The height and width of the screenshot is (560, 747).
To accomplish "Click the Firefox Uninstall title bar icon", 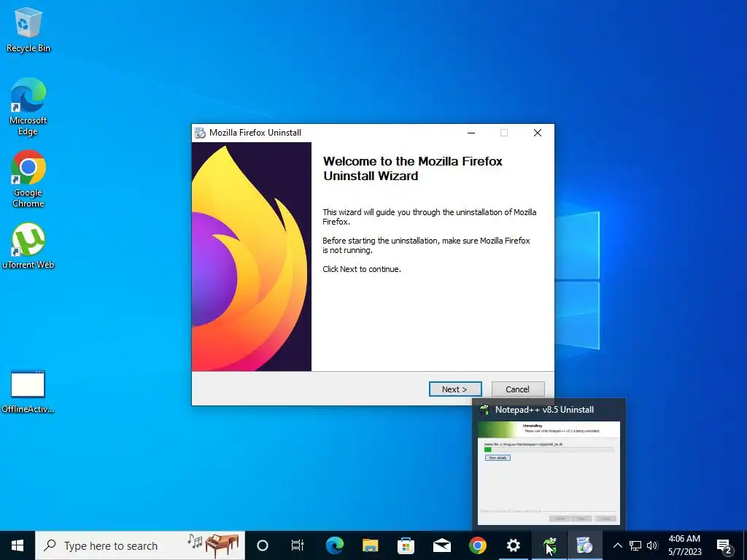I will click(200, 133).
